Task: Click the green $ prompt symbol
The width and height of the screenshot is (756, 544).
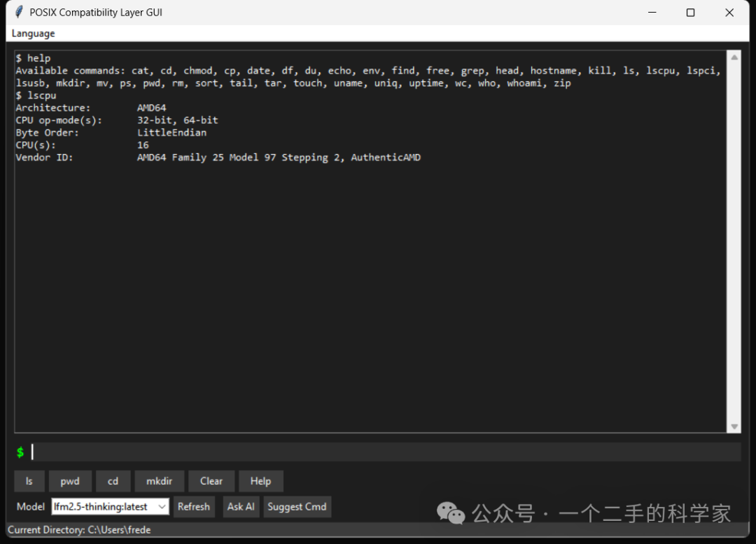Action: (20, 452)
